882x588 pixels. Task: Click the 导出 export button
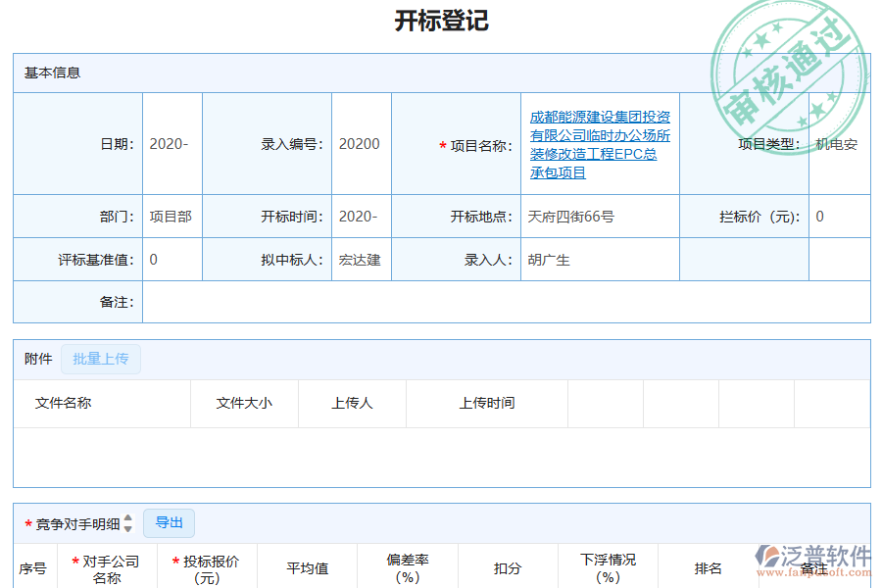(169, 522)
